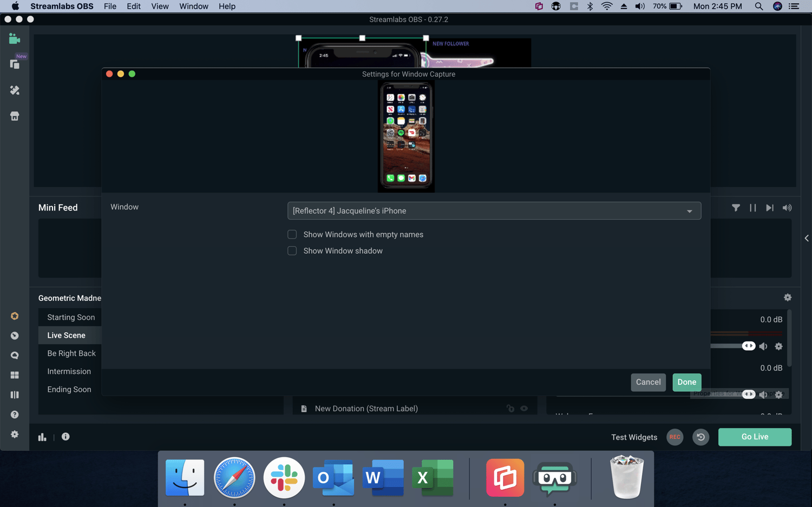Enable Show Windows with empty names

point(292,234)
